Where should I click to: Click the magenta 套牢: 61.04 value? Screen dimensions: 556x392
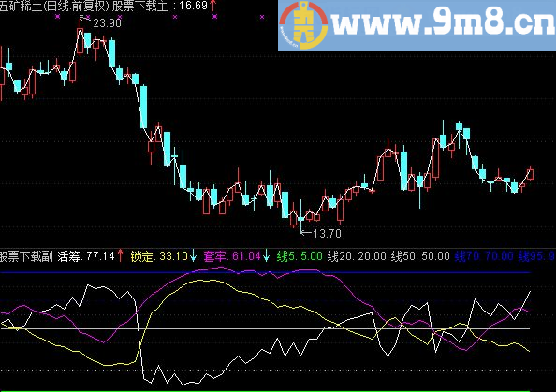click(232, 256)
